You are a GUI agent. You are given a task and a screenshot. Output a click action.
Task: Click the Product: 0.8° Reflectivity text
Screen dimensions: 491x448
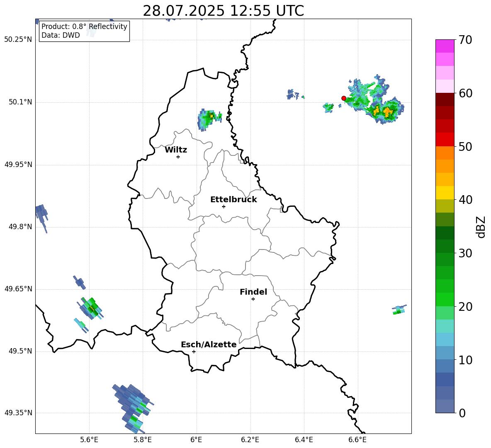(x=84, y=27)
